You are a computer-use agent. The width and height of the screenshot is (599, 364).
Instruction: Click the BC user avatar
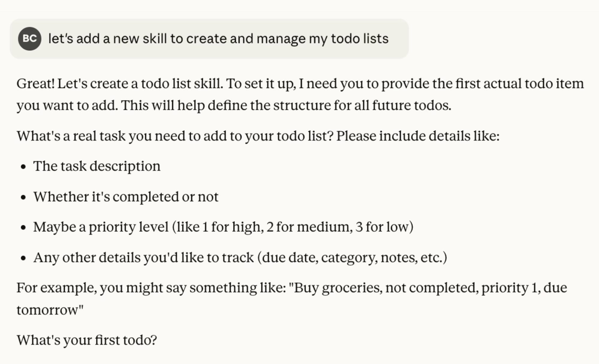pos(30,39)
